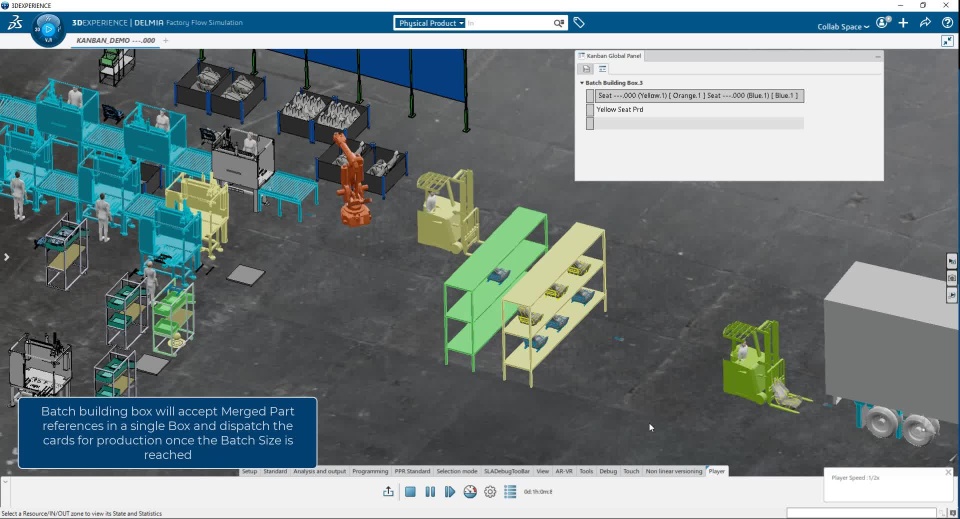The height and width of the screenshot is (519, 960).
Task: Select the list layout icon in Kanban panel
Action: (602, 69)
